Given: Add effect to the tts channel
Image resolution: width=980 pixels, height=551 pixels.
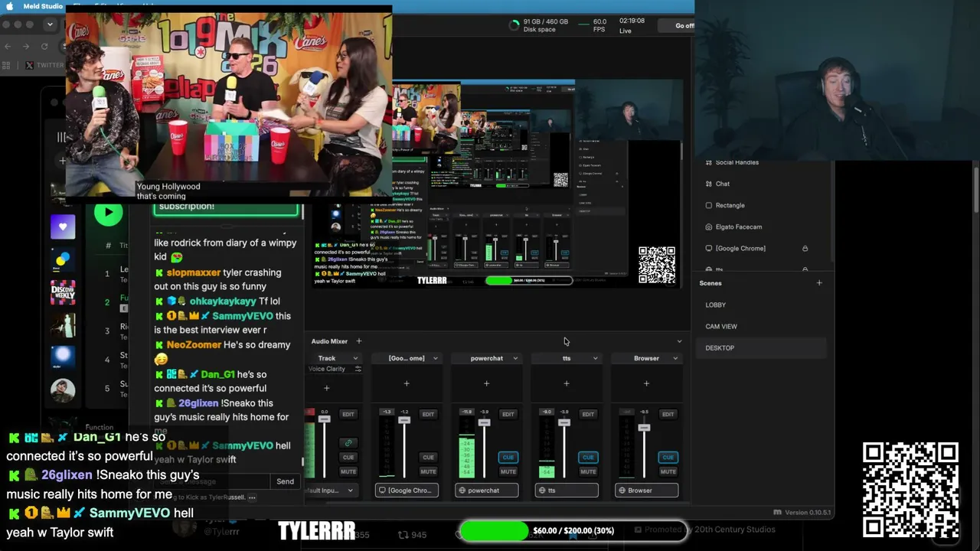Looking at the screenshot, I should point(567,383).
